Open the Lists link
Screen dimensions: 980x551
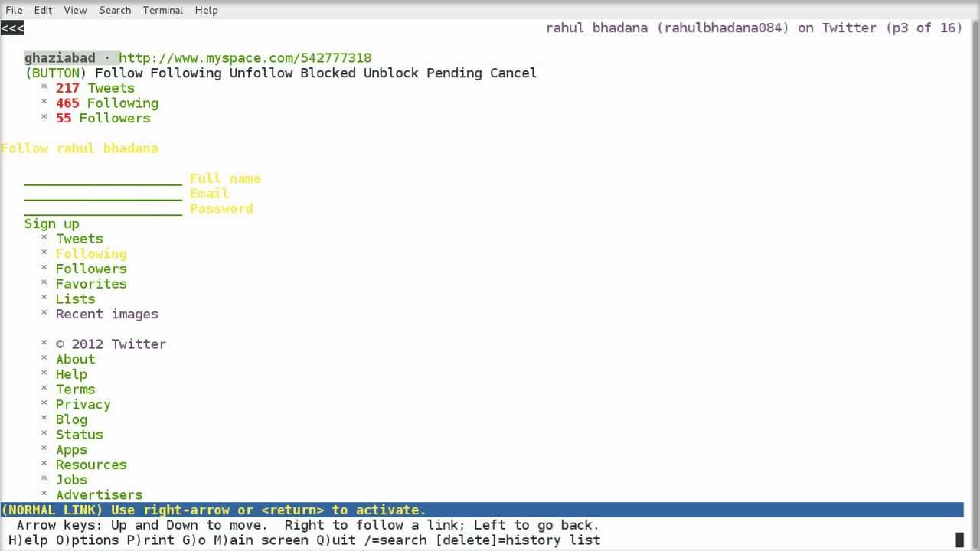[x=75, y=299]
